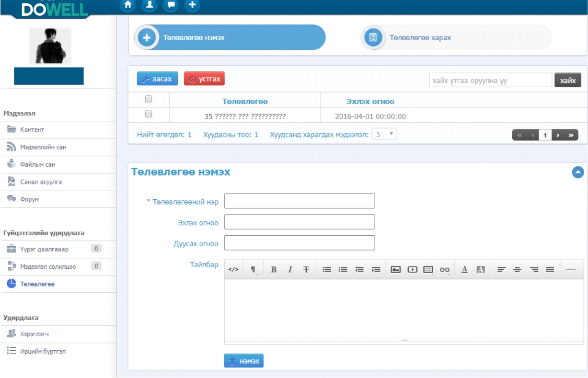Click the blue нэмэх submit button
The height and width of the screenshot is (378, 588).
point(243,361)
